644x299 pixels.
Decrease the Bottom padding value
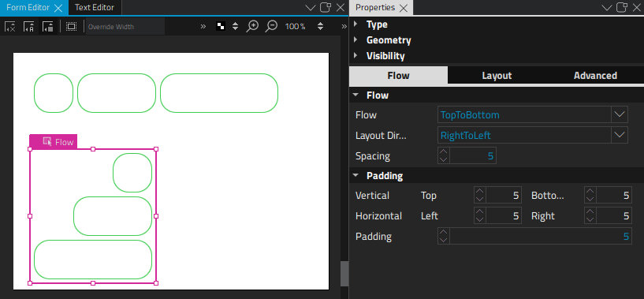click(x=590, y=199)
